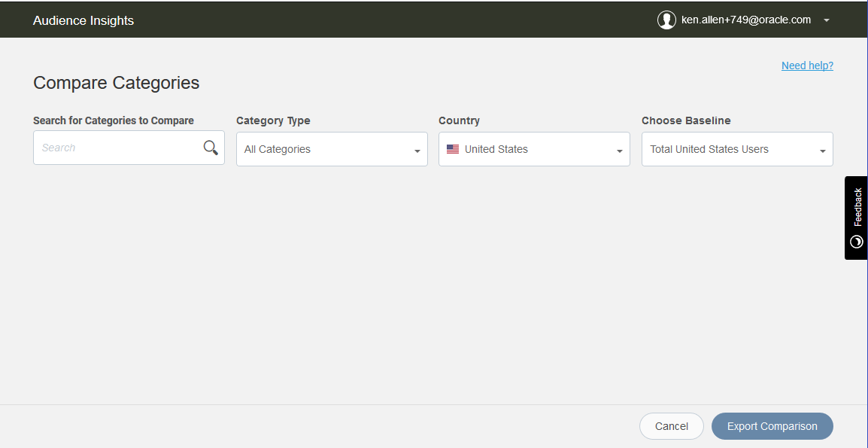
Task: Open the Feedback side tab
Action: click(x=857, y=218)
